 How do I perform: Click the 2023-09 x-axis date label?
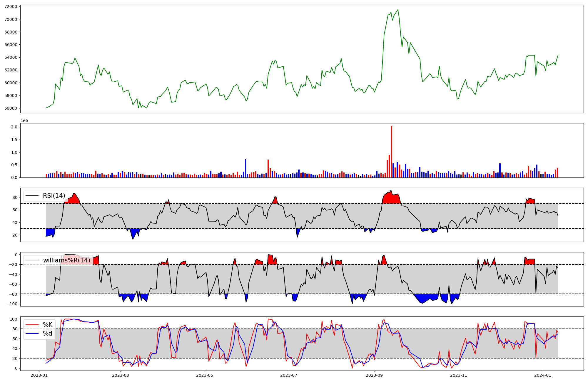tap(374, 375)
